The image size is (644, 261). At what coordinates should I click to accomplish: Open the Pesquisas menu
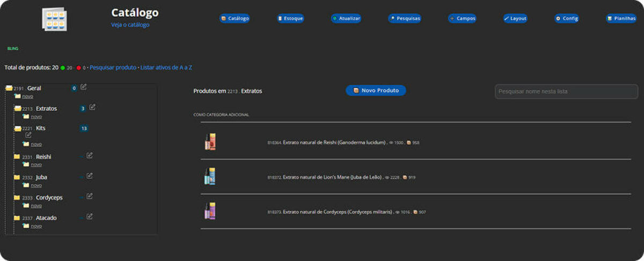(x=405, y=18)
